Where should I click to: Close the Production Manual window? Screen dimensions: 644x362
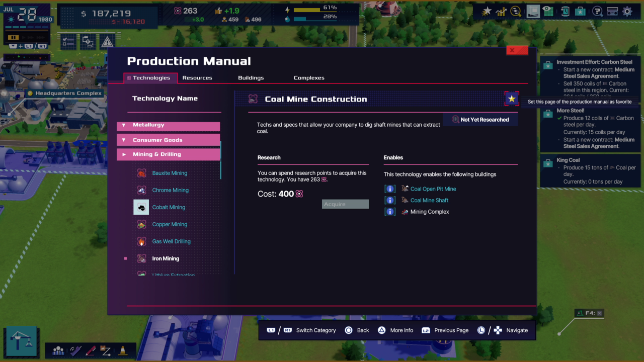click(x=517, y=50)
